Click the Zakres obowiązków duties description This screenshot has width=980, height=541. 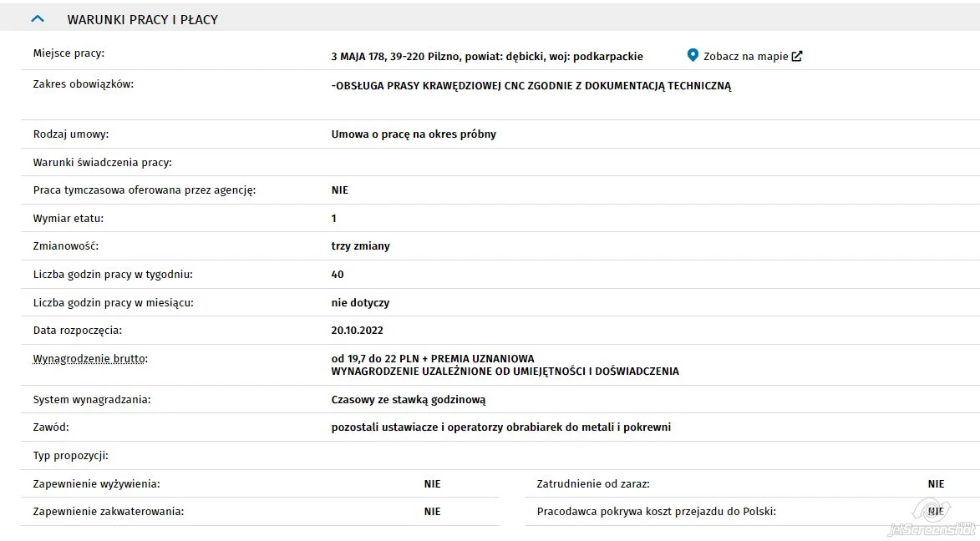pyautogui.click(x=531, y=86)
